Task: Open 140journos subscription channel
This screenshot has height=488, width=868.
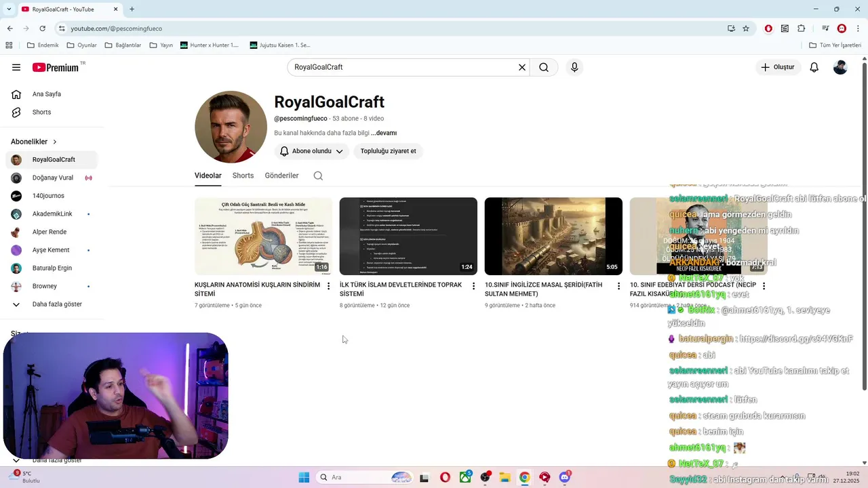Action: pos(52,196)
